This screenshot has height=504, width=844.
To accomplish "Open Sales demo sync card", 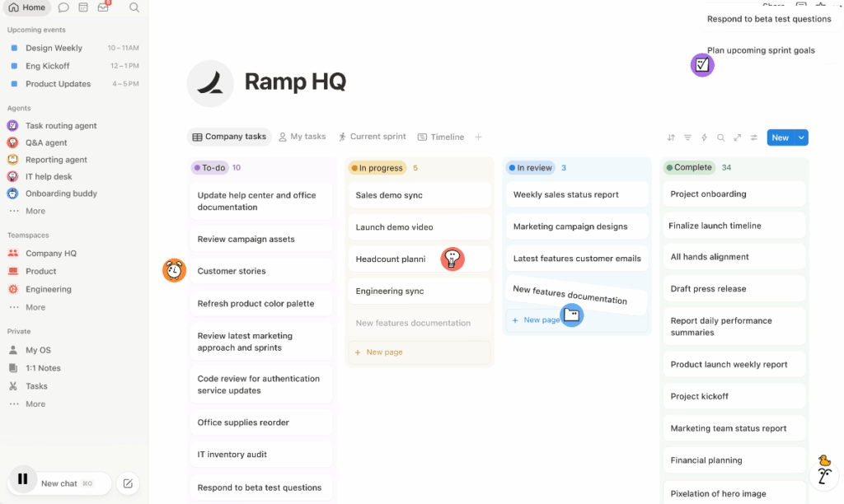I will (420, 195).
